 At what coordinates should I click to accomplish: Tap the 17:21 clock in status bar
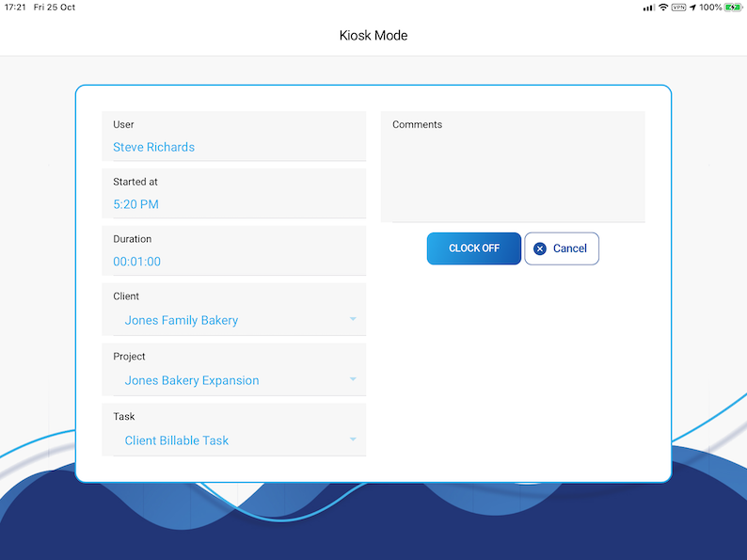click(x=15, y=8)
